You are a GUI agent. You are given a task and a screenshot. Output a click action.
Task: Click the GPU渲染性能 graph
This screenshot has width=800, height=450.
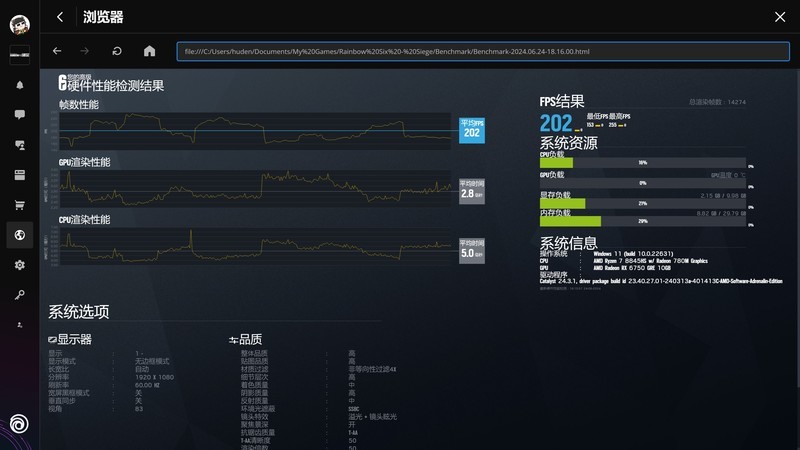tap(255, 189)
